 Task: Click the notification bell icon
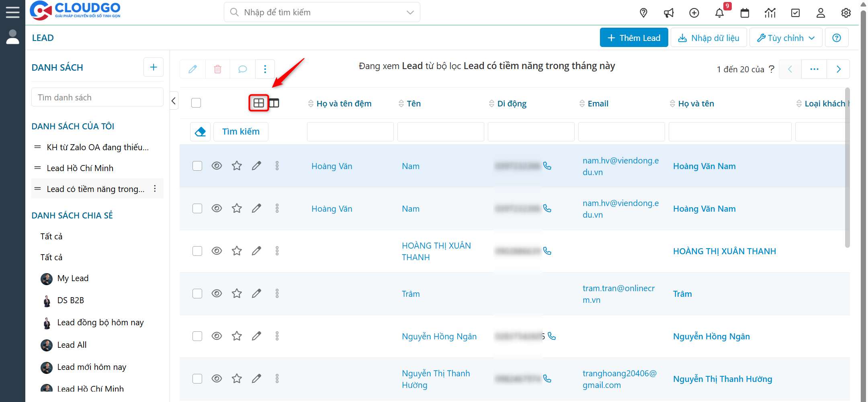tap(719, 13)
